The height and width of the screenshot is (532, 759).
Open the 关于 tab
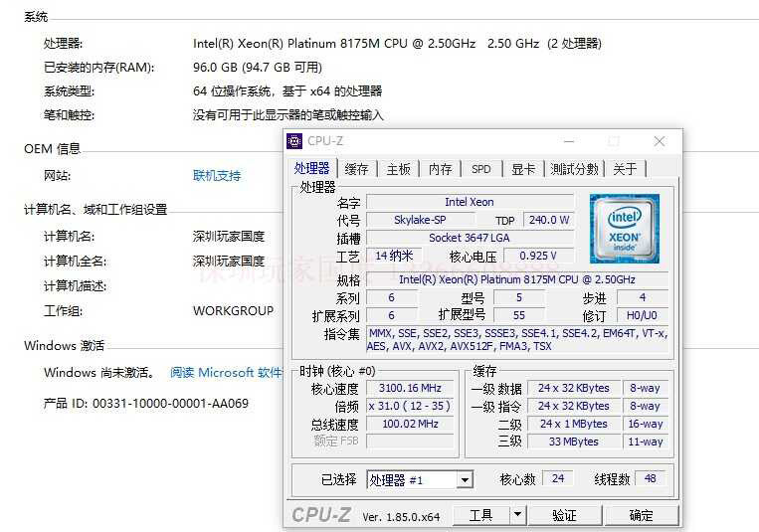click(x=625, y=169)
